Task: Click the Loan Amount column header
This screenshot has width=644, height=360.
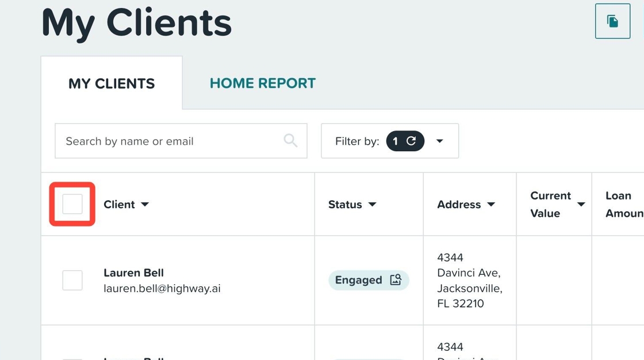Action: pyautogui.click(x=624, y=204)
